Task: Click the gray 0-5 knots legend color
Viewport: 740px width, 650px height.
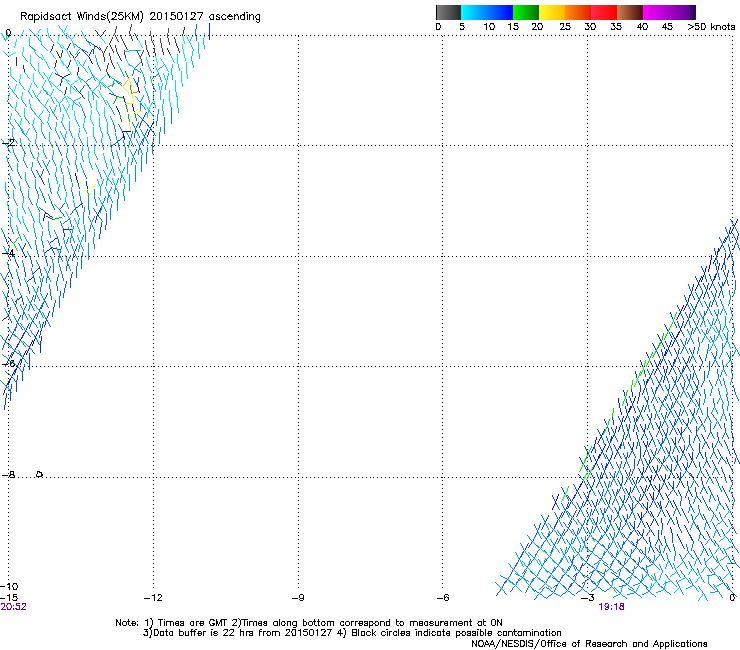Action: click(448, 12)
